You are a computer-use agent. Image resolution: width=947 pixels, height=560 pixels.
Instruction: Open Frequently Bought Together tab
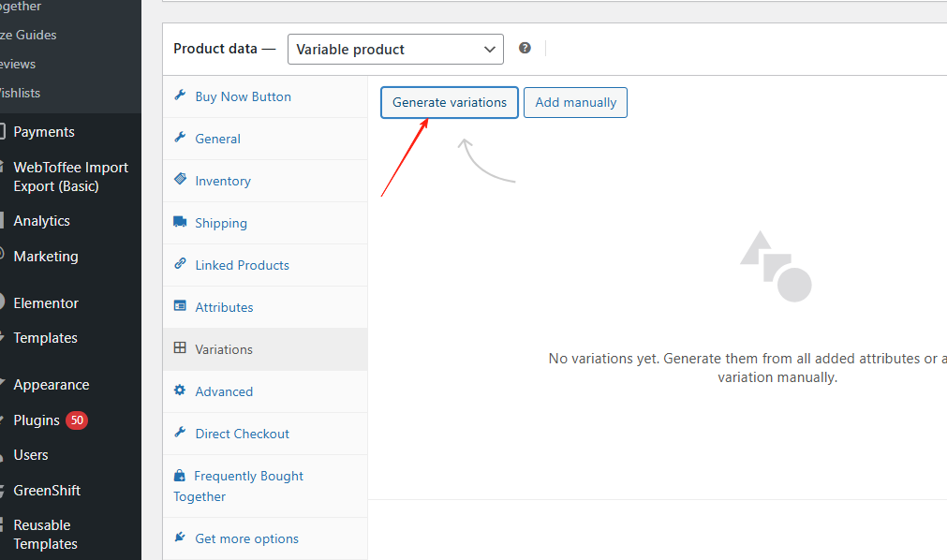pyautogui.click(x=247, y=477)
